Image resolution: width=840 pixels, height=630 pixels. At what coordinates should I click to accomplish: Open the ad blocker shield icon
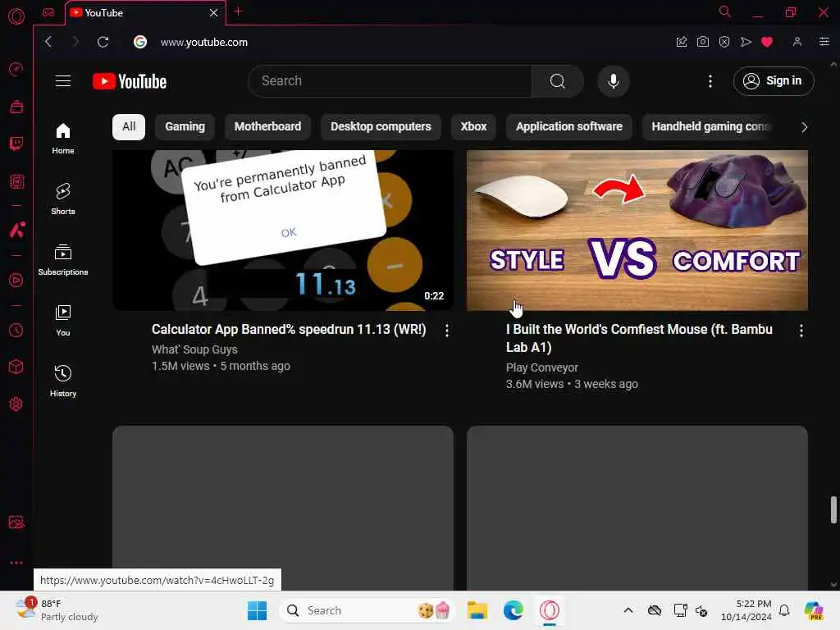point(724,42)
